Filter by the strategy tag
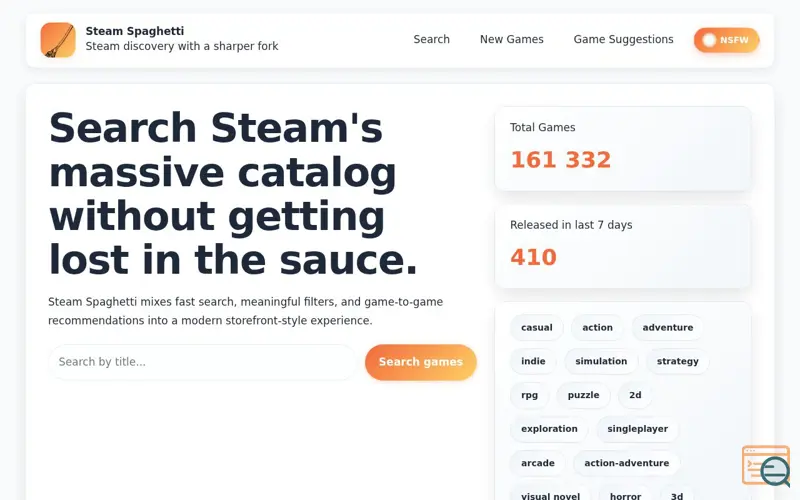The height and width of the screenshot is (500, 800). point(678,361)
